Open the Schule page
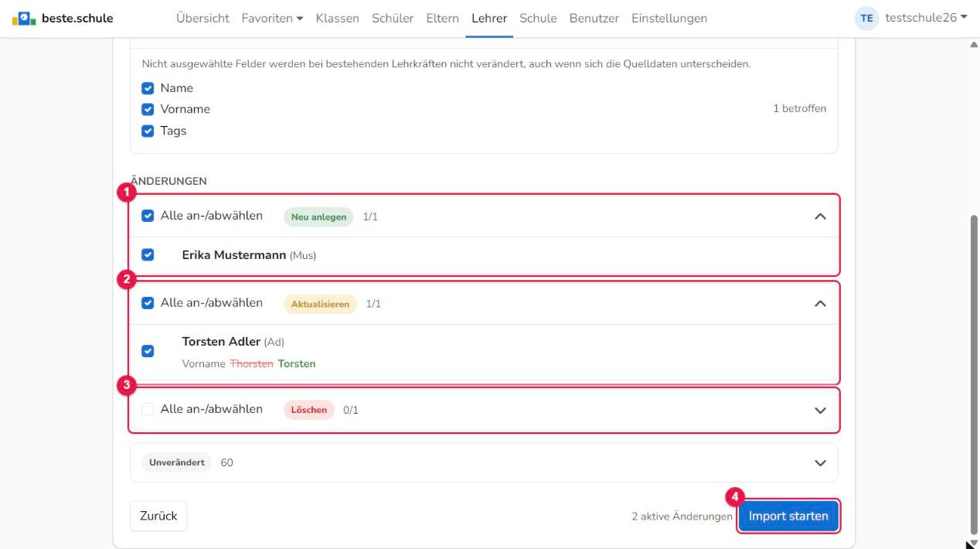 pos(538,19)
